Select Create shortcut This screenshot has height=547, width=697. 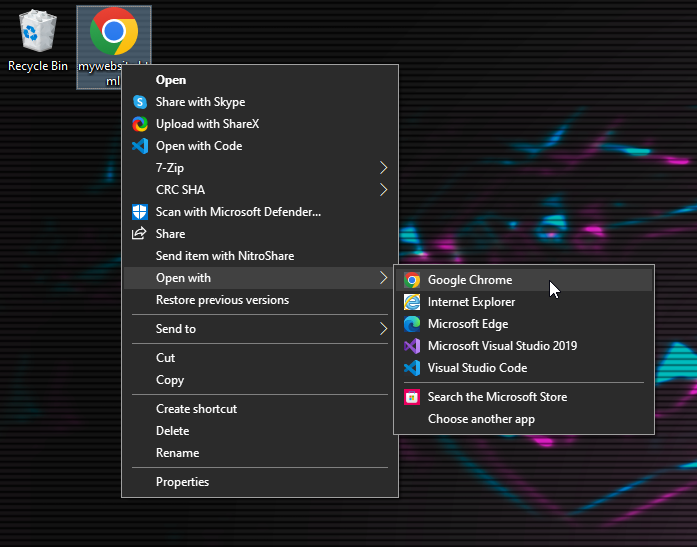pyautogui.click(x=260, y=409)
